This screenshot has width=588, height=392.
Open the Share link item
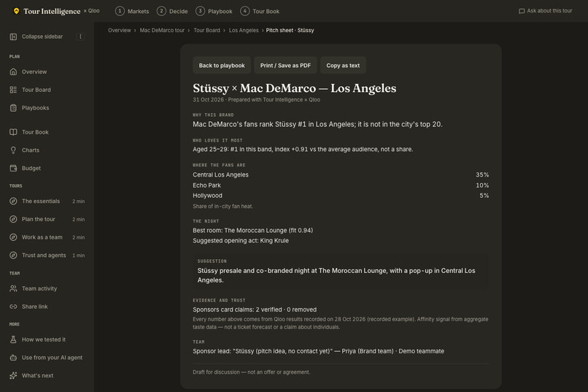point(47,307)
